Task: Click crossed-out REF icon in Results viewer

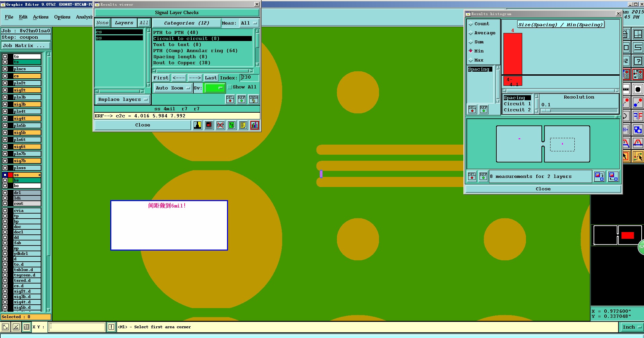Action: (220, 125)
